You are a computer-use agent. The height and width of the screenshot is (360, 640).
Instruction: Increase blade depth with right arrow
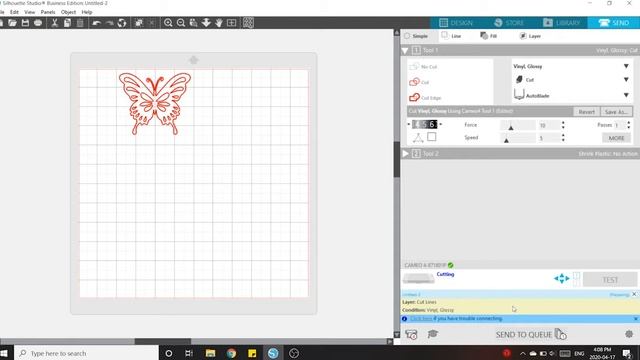440,124
